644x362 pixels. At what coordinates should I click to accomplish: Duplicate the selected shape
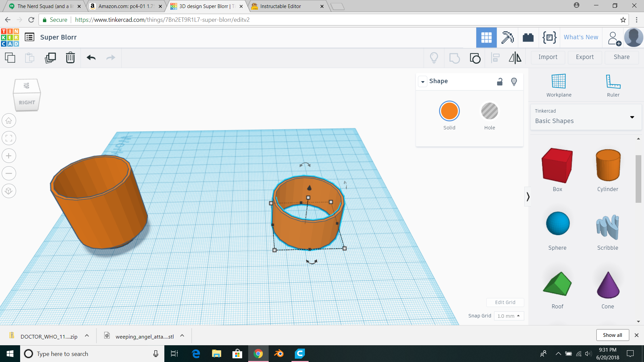coord(50,58)
